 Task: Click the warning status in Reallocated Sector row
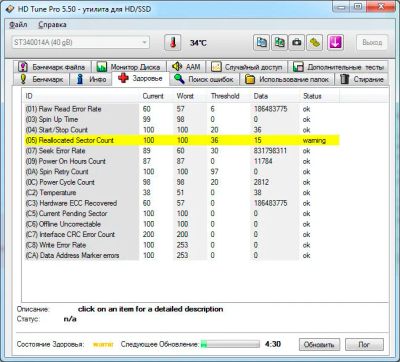[314, 141]
